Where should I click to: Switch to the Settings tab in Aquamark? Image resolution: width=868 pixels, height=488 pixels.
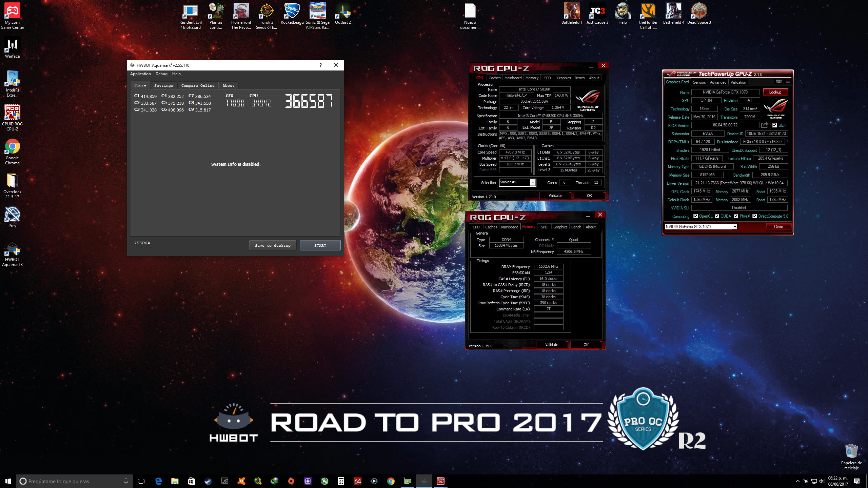163,86
